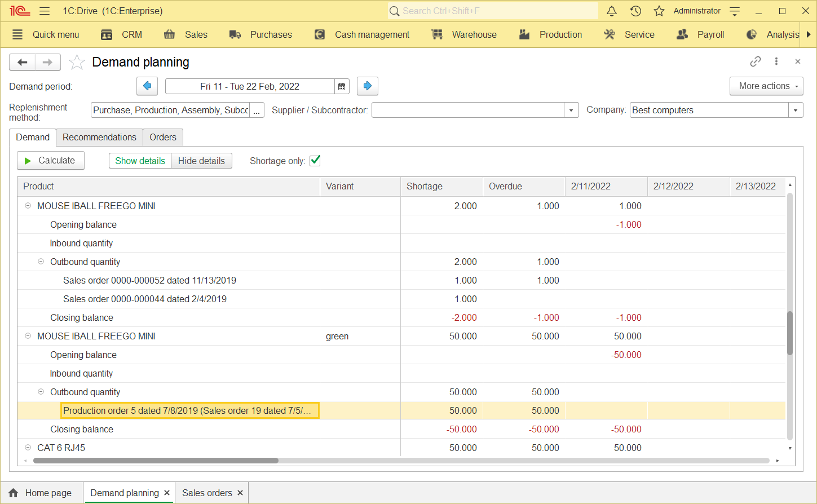Expand the Supplier / Subcontractor dropdown
The height and width of the screenshot is (504, 817).
[x=571, y=110]
